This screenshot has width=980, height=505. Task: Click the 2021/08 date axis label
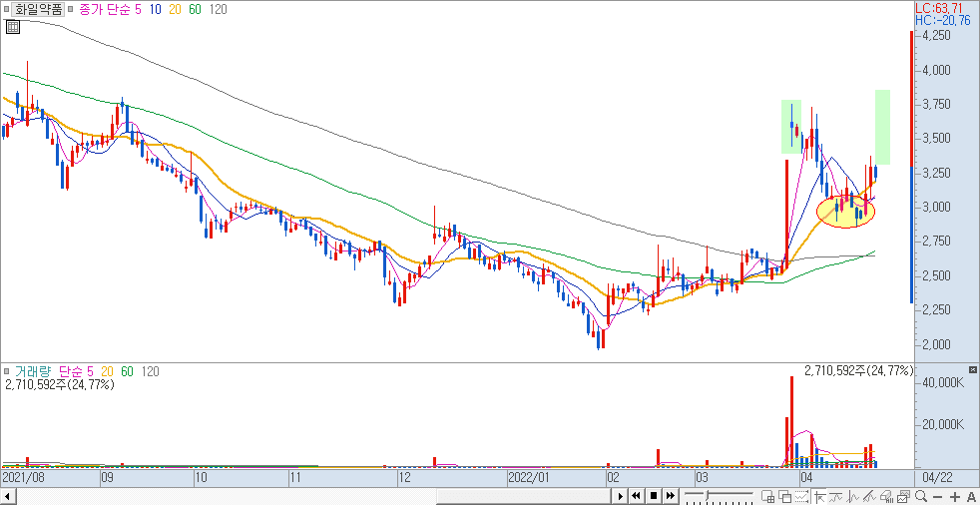coord(24,478)
